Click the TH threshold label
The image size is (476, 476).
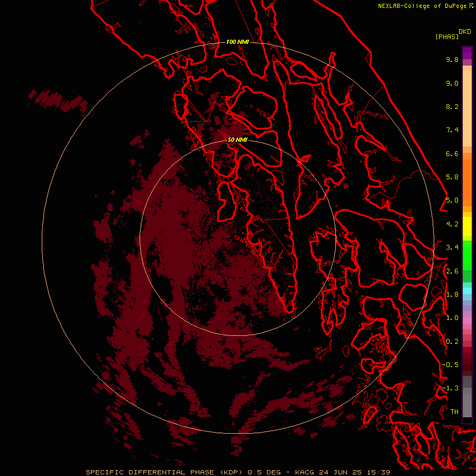pos(454,411)
